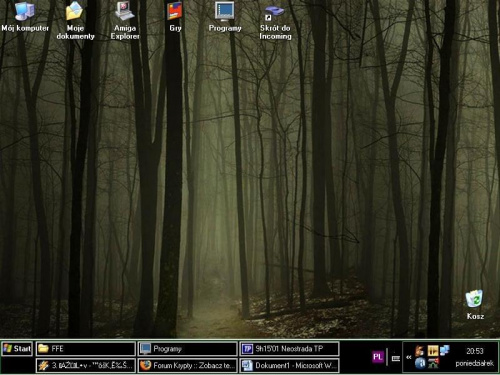Select the Programy desktop icon
Screen dimensions: 500x375
(225, 17)
